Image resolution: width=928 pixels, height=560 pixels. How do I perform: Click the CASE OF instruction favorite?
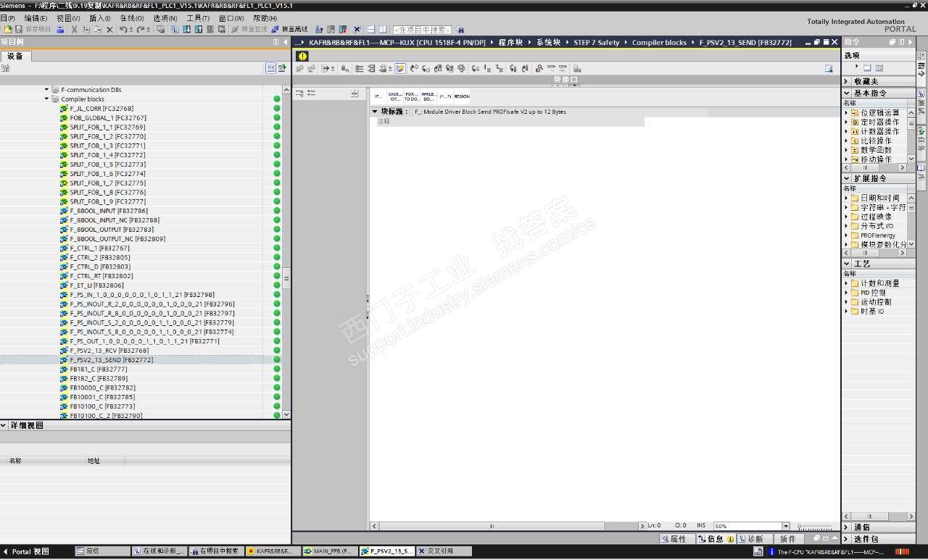point(395,96)
